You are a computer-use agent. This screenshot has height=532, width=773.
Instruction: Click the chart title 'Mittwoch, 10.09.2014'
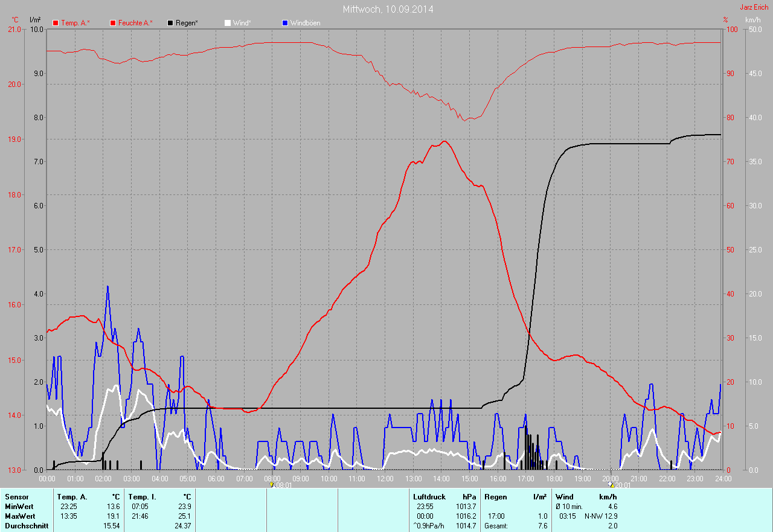click(388, 9)
